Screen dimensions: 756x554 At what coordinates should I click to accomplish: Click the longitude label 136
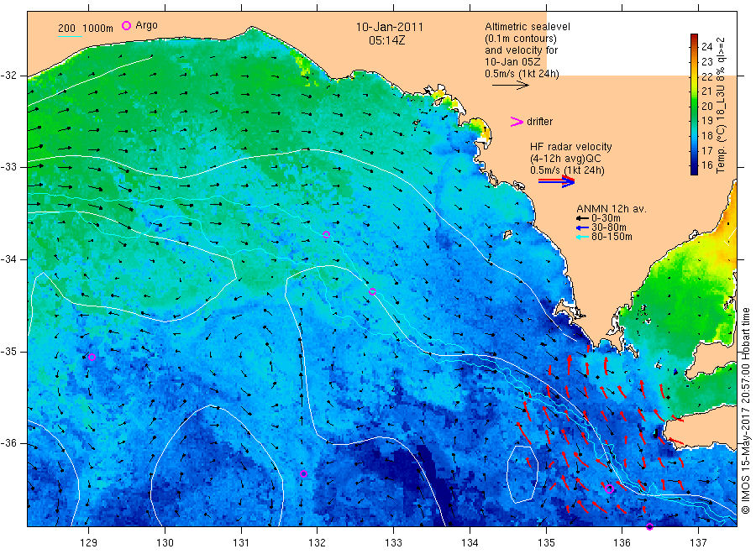(622, 542)
